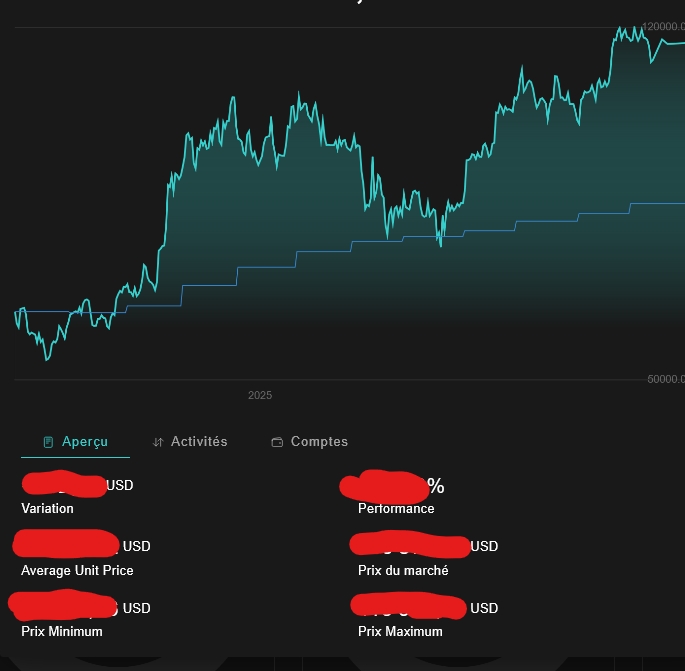Image resolution: width=685 pixels, height=671 pixels.
Task: Click the Performance label
Action: [x=396, y=509]
